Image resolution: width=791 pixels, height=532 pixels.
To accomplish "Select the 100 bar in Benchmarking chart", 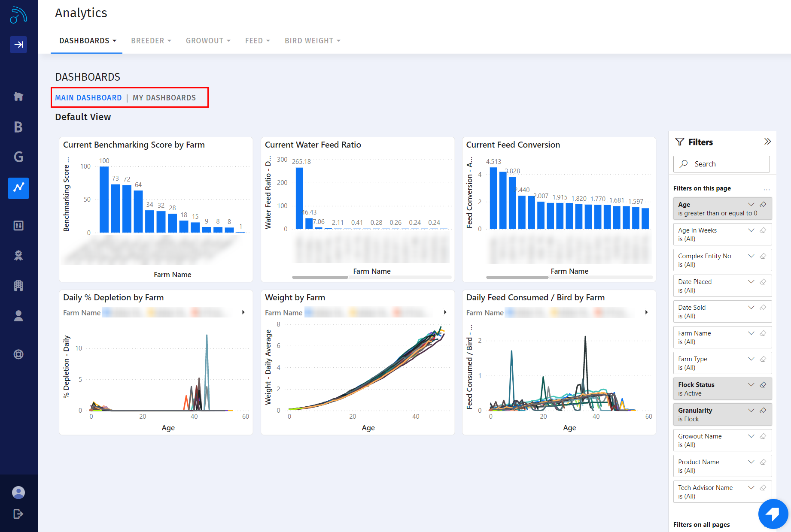I will [104, 199].
